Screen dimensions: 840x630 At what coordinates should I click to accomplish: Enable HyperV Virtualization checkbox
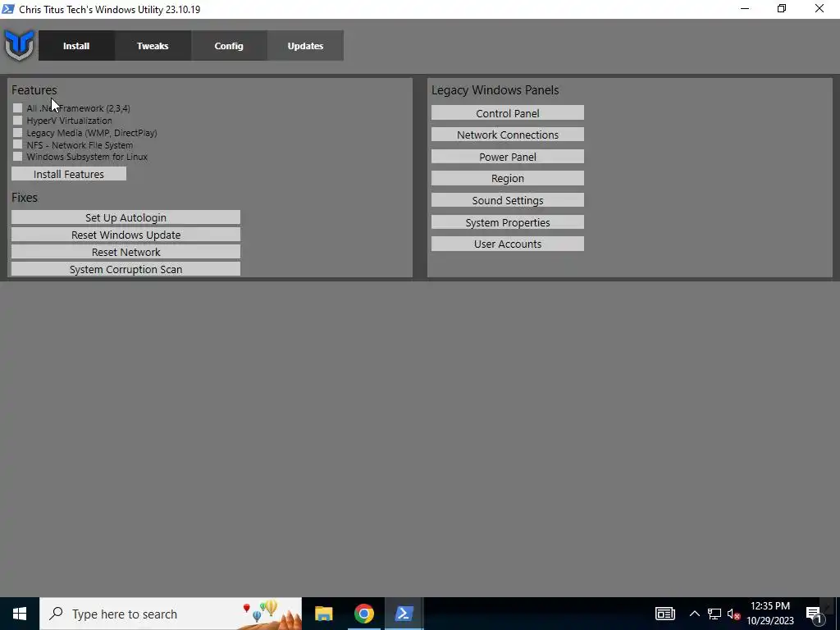[x=18, y=121]
